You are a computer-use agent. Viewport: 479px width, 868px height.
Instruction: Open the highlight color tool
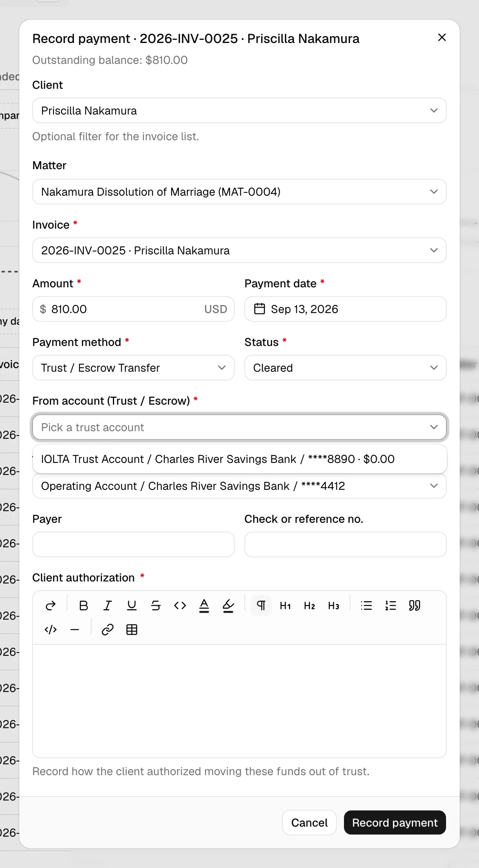pos(228,606)
